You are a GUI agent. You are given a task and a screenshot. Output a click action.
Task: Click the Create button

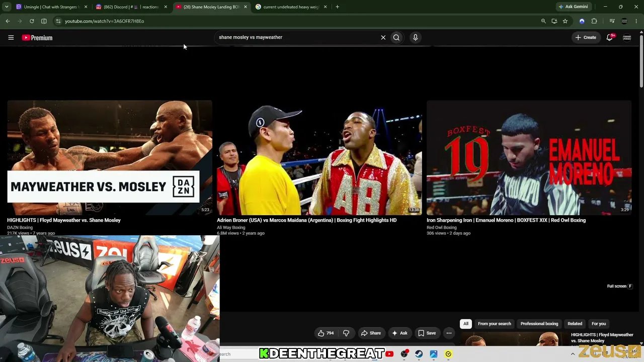[x=586, y=37]
